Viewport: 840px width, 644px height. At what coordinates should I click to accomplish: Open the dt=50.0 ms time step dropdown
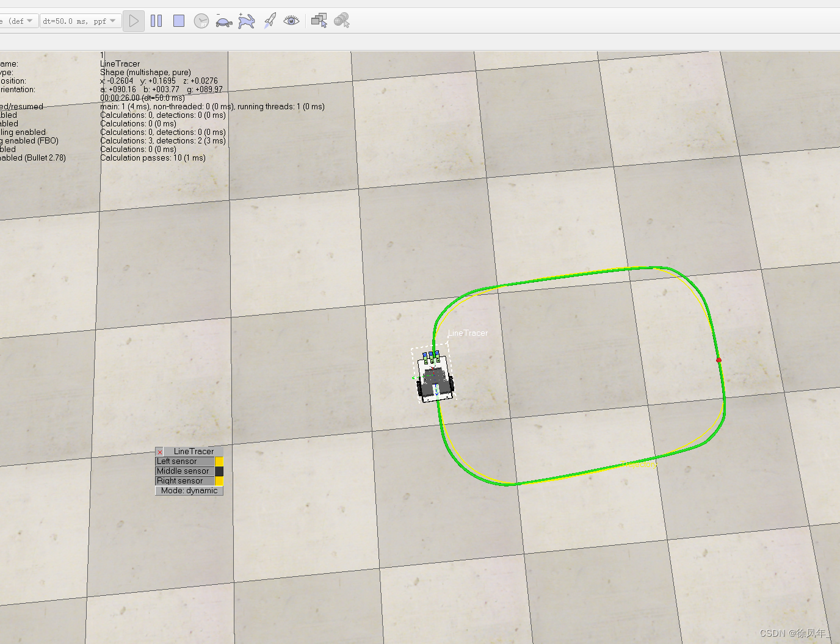pos(79,21)
